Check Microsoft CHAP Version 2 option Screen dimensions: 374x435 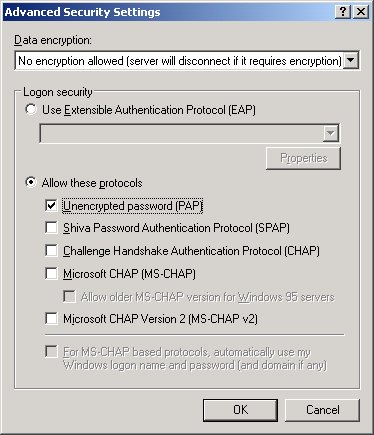51,318
